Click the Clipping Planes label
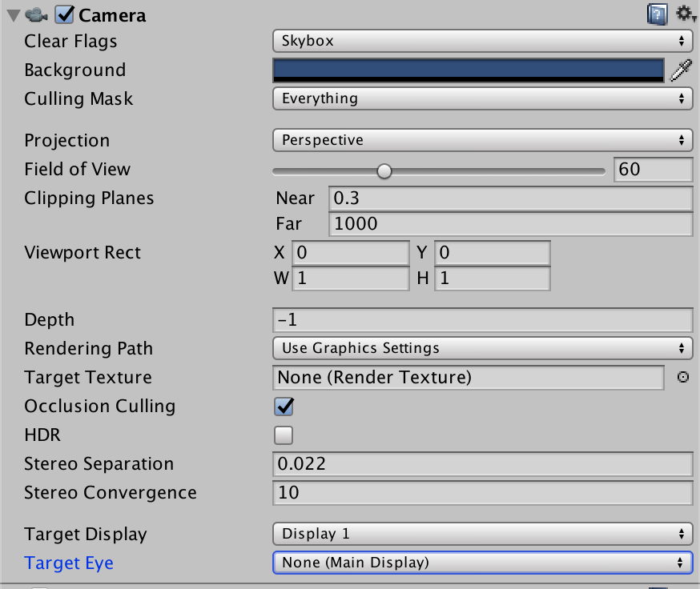The width and height of the screenshot is (700, 589). coord(89,198)
